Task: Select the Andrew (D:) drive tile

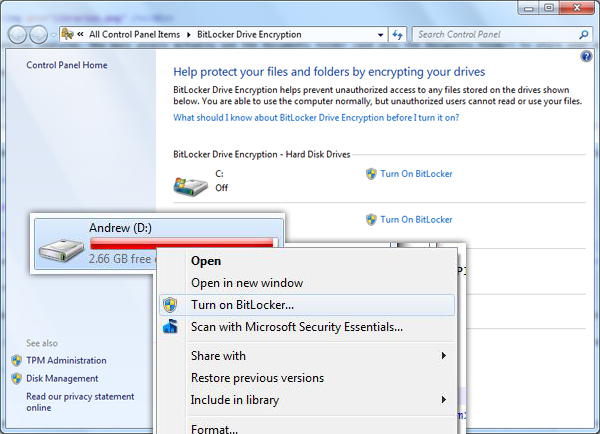Action: [x=159, y=243]
